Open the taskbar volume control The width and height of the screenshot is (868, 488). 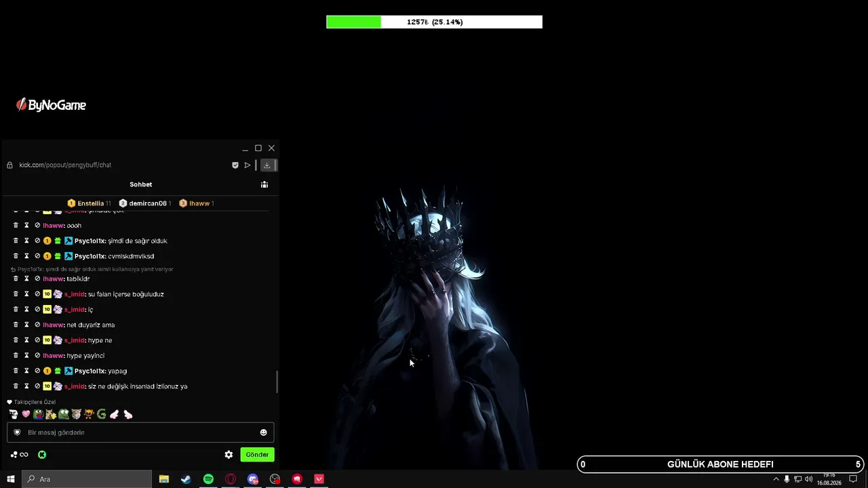pyautogui.click(x=808, y=479)
